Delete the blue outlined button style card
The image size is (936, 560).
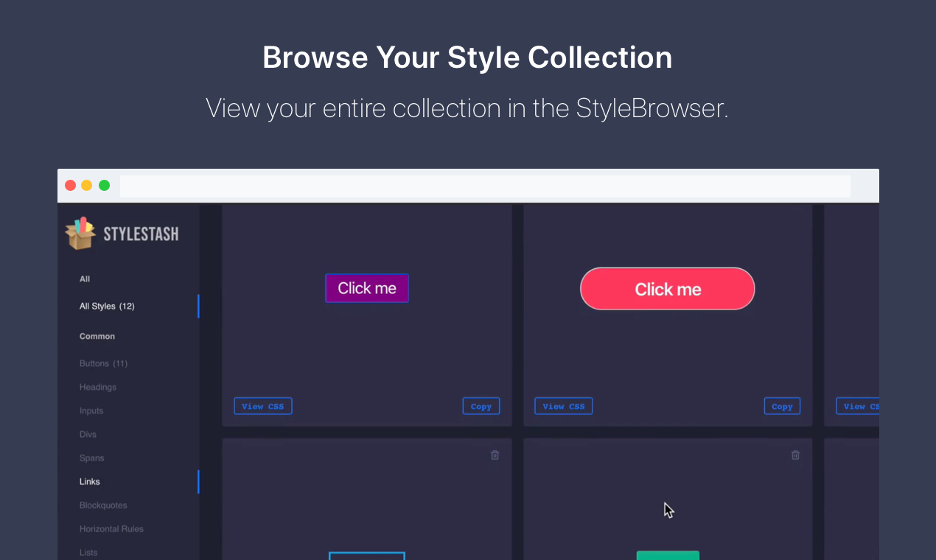click(495, 455)
